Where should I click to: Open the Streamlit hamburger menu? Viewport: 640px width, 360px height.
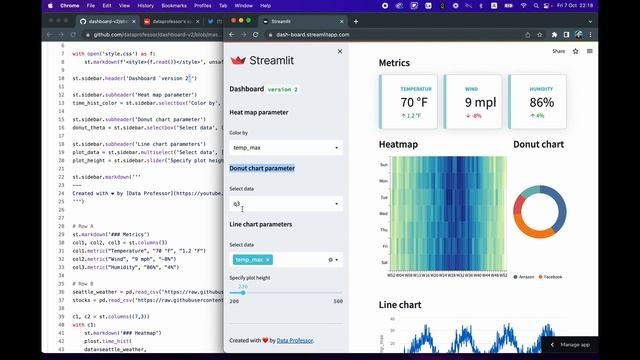[x=589, y=51]
